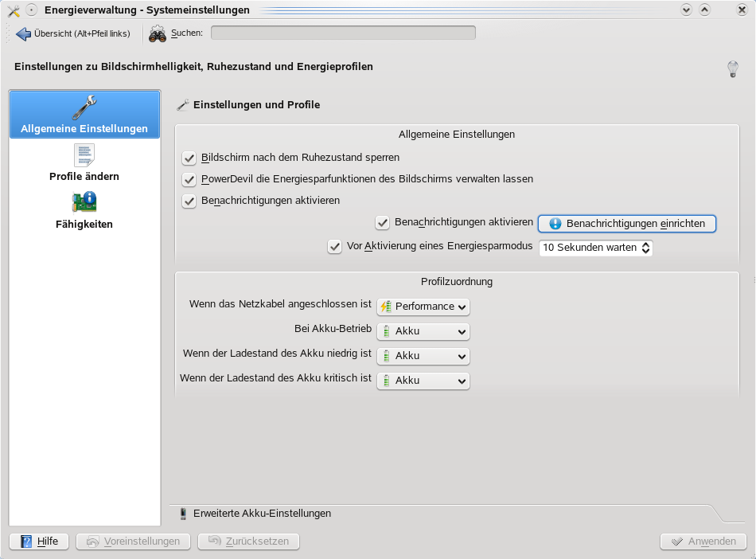756x559 pixels.
Task: Click battery icon beside Erweiterte Akku-Einstellungen
Action: (x=183, y=514)
